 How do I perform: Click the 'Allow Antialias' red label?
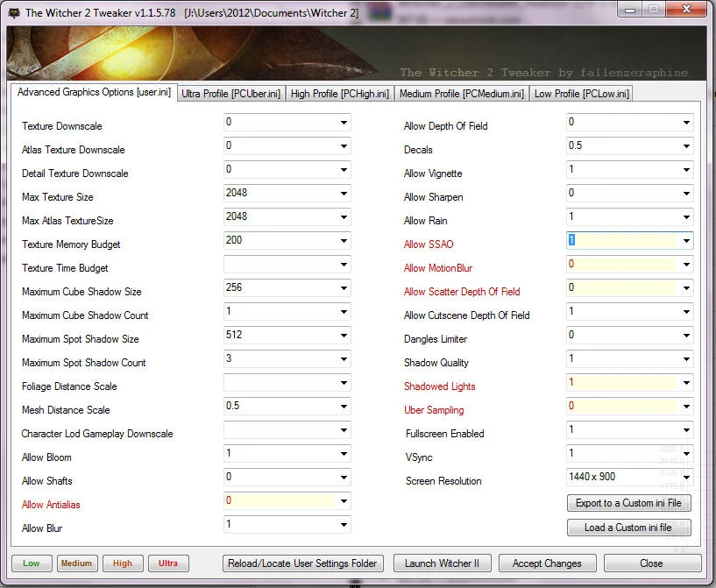[x=51, y=505]
